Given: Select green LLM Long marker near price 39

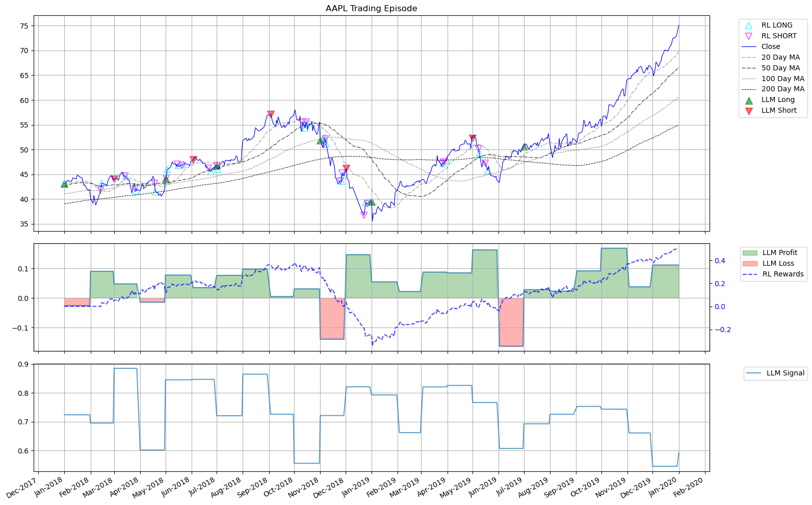Looking at the screenshot, I should point(372,202).
